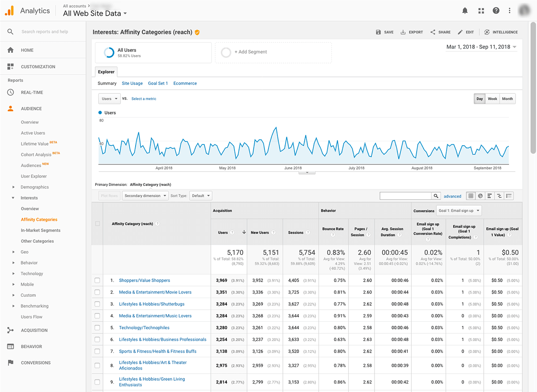Click the Share button
This screenshot has width=537, height=392.
(440, 32)
